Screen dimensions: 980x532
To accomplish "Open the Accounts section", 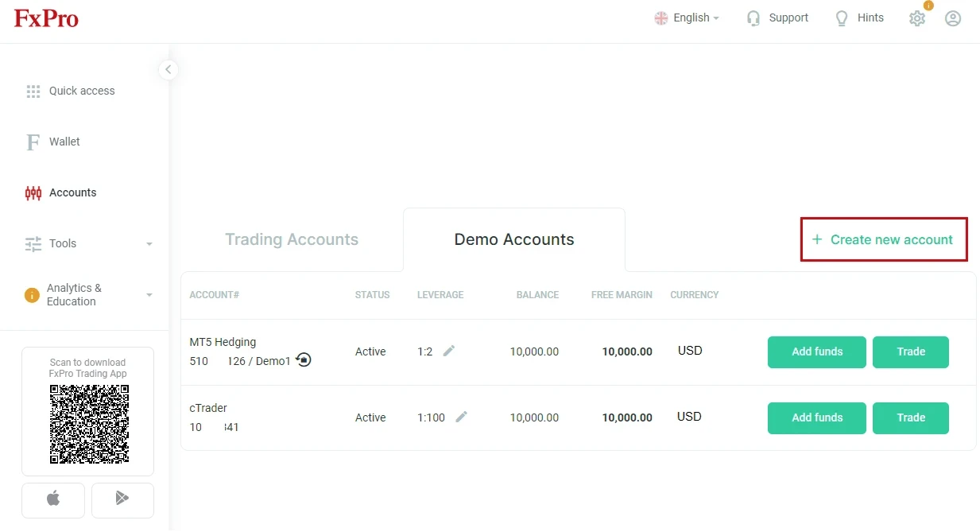I will pyautogui.click(x=72, y=192).
